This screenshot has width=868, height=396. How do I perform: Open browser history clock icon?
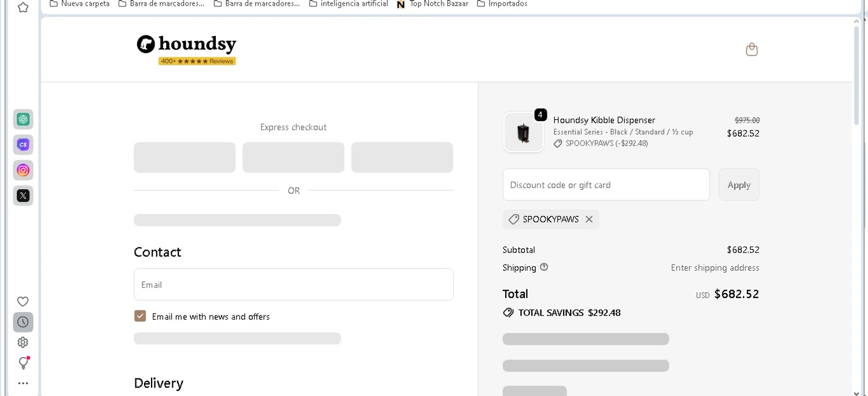coord(23,322)
